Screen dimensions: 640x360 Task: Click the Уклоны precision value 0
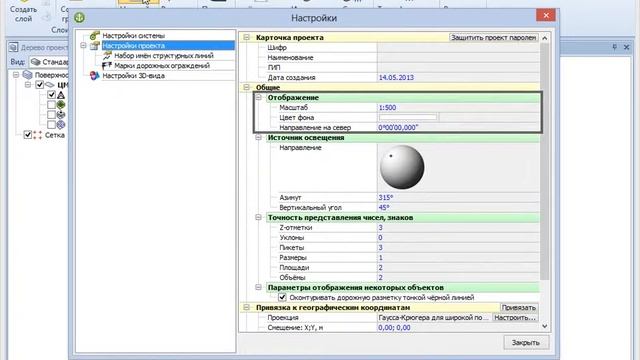380,238
